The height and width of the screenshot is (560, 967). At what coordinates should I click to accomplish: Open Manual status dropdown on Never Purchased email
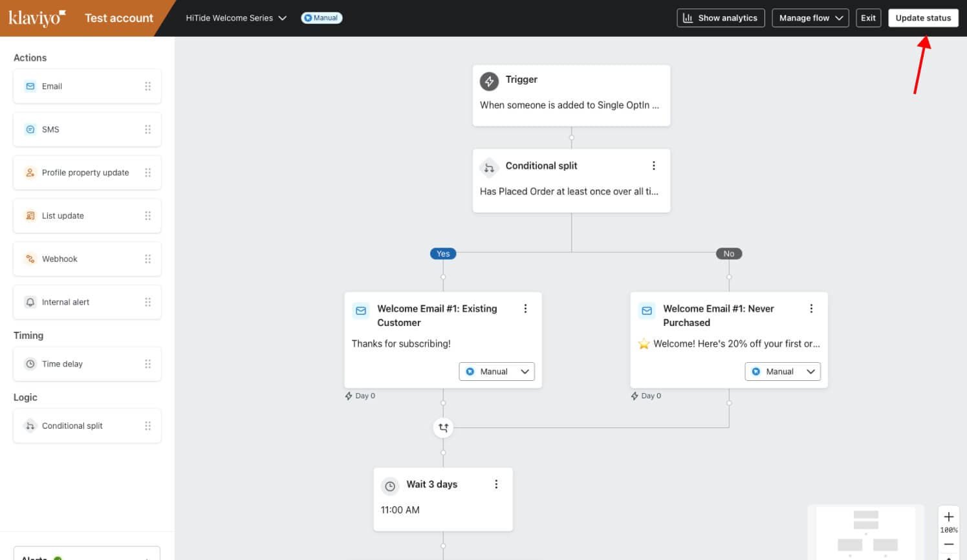(783, 372)
